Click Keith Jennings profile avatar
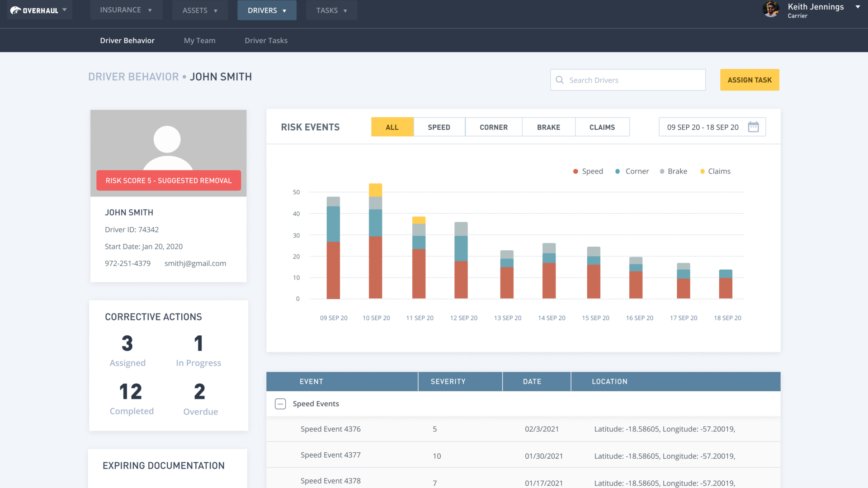Screen dimensions: 868x488 click(x=771, y=9)
